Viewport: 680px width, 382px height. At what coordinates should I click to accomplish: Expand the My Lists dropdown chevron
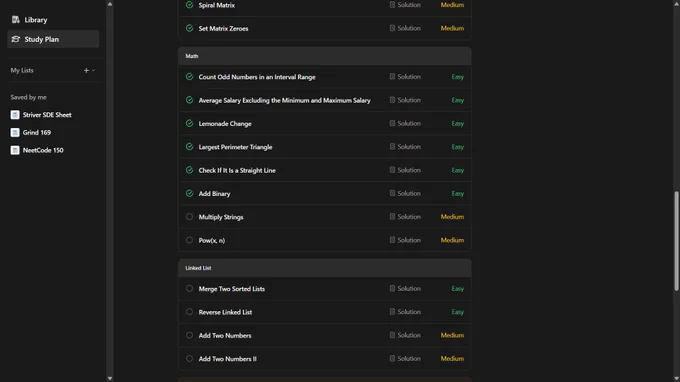pyautogui.click(x=93, y=70)
